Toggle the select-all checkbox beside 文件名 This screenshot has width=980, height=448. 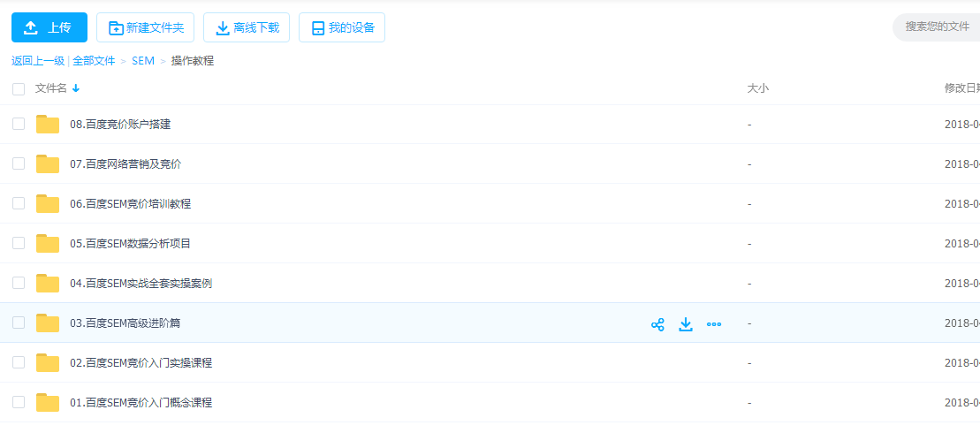[x=19, y=88]
